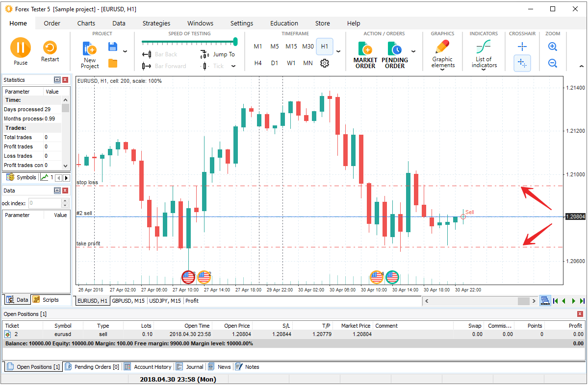Click the zoom in magnifier
Viewport: 588px width, 385px height.
click(553, 47)
